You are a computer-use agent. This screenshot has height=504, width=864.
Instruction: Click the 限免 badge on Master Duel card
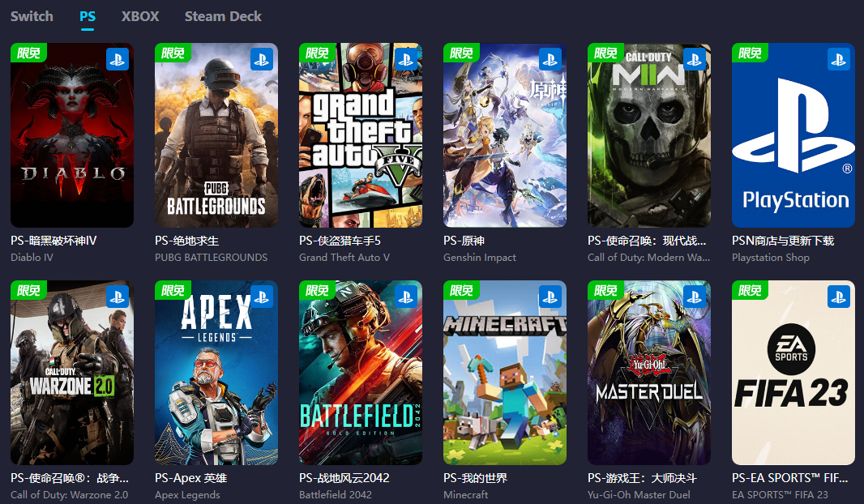coord(605,290)
